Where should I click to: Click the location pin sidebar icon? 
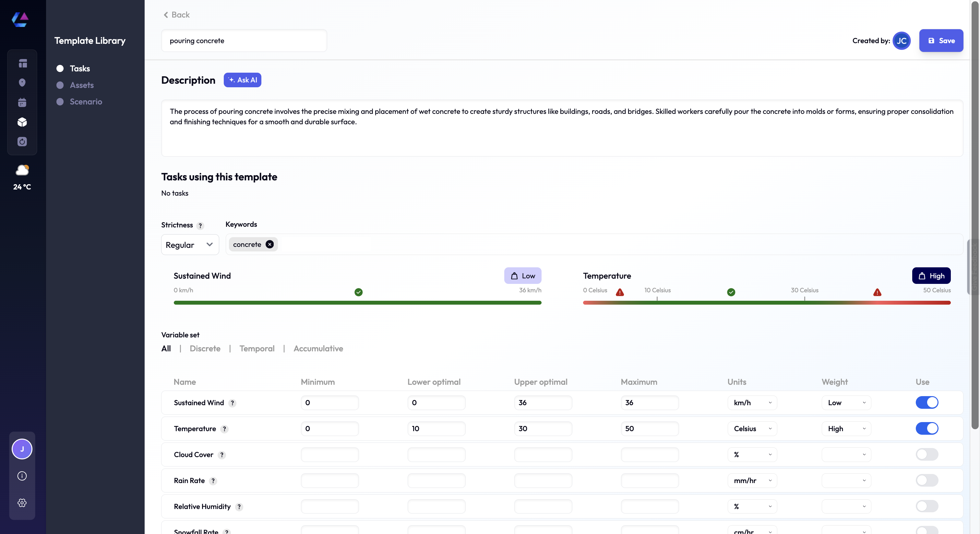tap(22, 83)
